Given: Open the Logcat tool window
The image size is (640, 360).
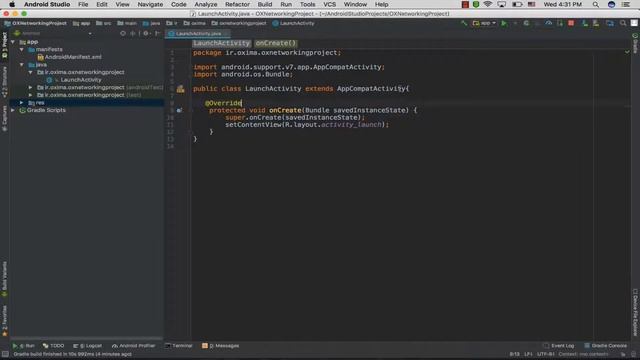Looking at the screenshot, I should 88,346.
